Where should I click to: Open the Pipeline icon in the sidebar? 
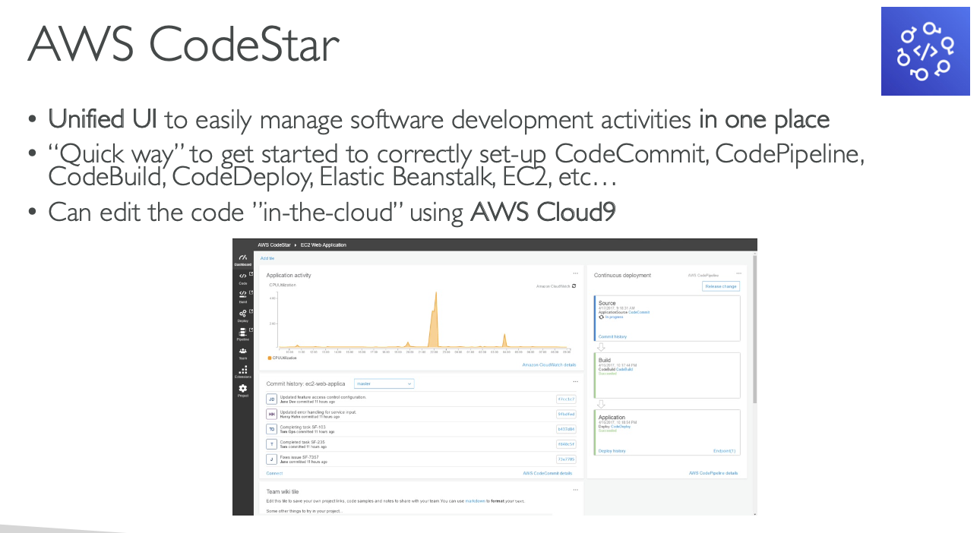coord(242,333)
